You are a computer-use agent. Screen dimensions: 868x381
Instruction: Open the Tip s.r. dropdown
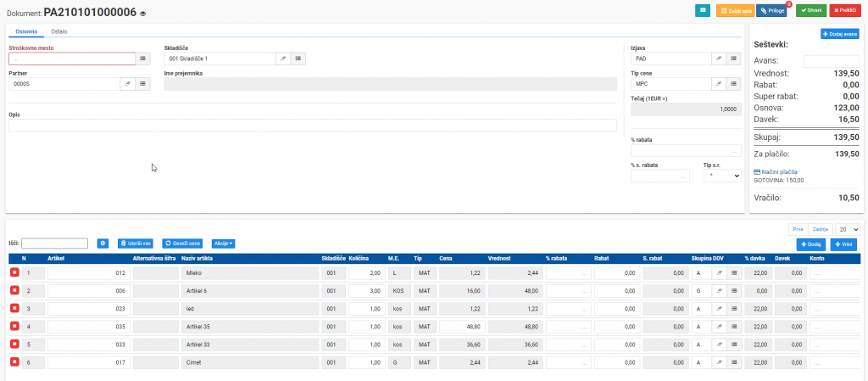pyautogui.click(x=722, y=176)
